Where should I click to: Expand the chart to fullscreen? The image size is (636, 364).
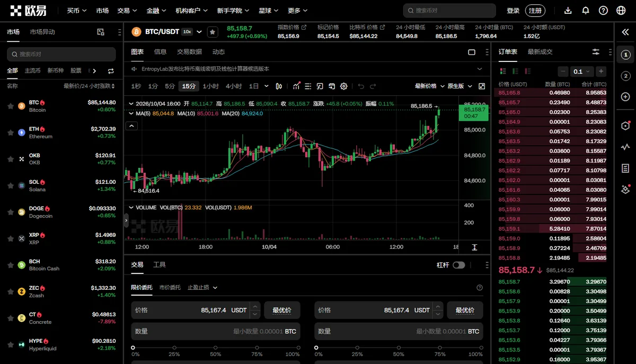click(x=482, y=86)
